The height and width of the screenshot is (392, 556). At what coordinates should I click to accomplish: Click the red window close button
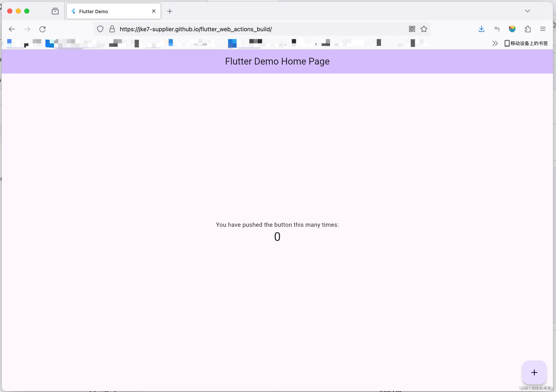point(10,11)
